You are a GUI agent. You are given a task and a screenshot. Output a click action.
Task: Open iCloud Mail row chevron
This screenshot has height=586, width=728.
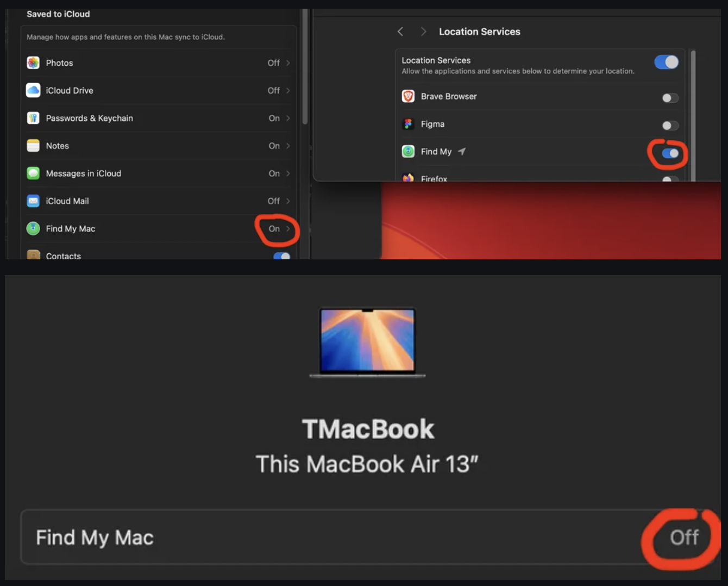coord(288,201)
